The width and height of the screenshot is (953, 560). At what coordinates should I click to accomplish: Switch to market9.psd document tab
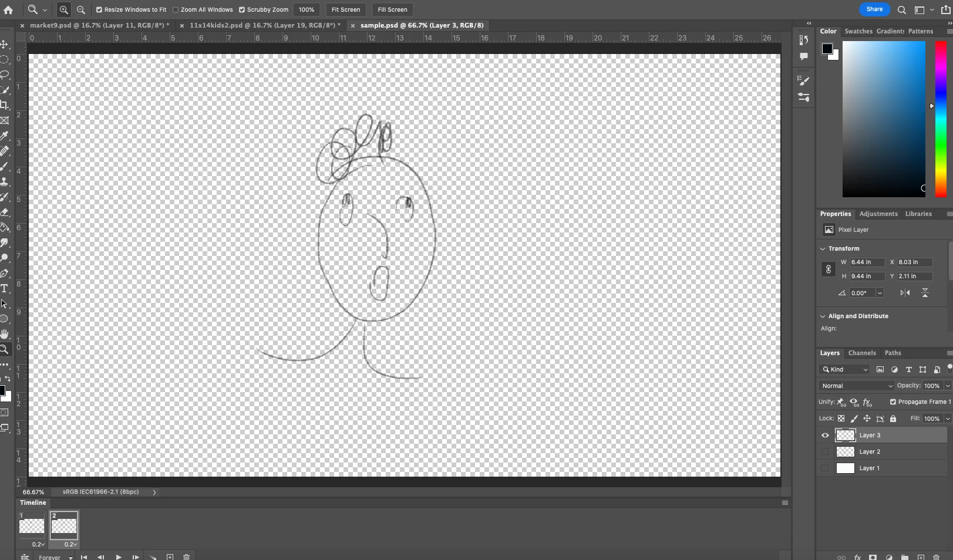click(99, 25)
